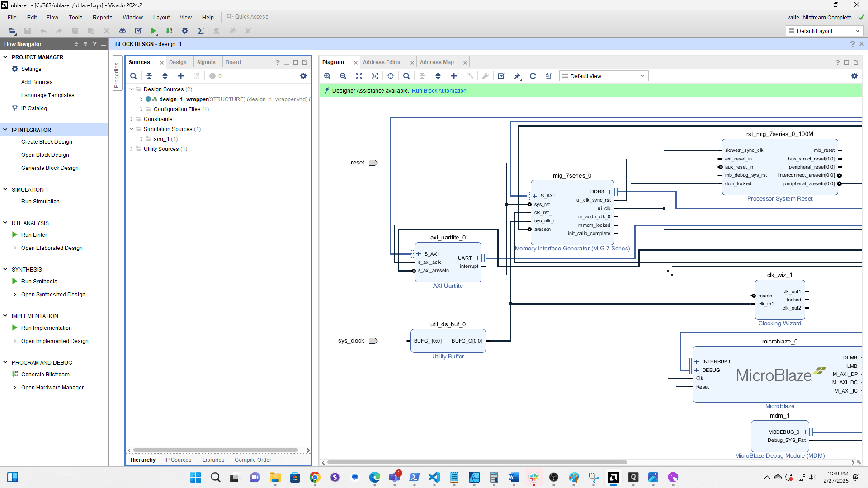Open the Reports menu

pos(102,18)
